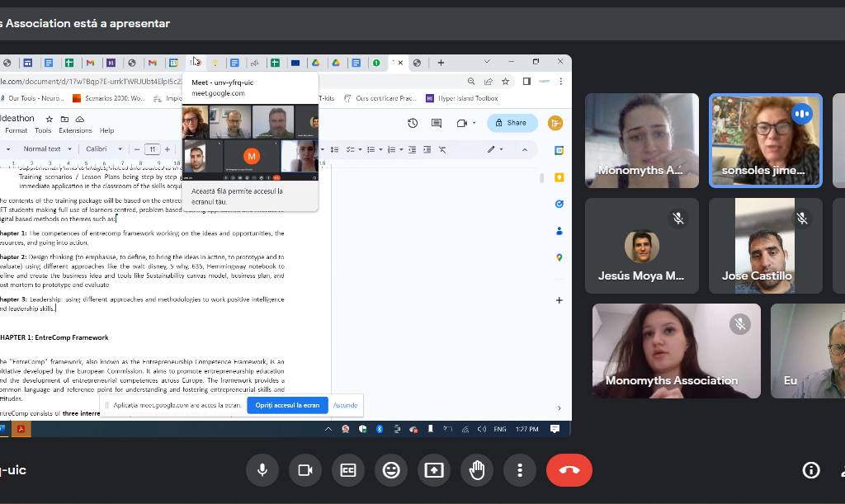Open meeting details info icon
The width and height of the screenshot is (845, 504).
coord(811,470)
